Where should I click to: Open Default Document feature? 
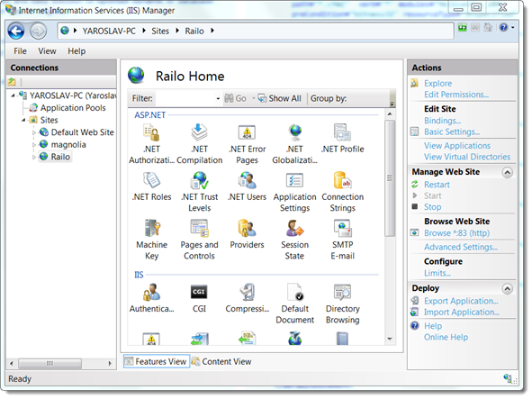(x=295, y=304)
